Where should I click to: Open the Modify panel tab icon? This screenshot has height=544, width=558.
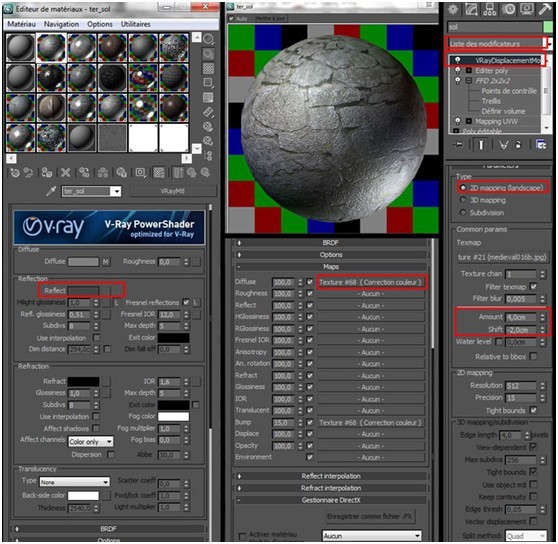[x=471, y=9]
